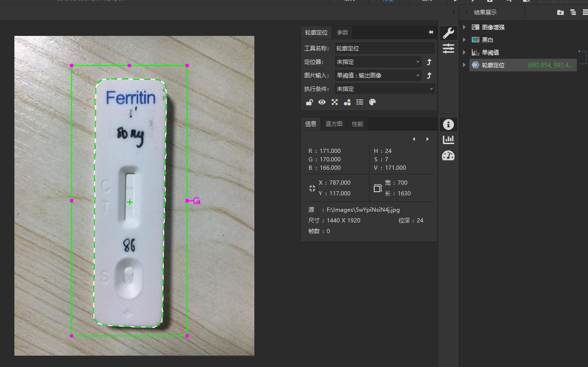Switch to the 参数 tab
The width and height of the screenshot is (588, 367).
[343, 33]
